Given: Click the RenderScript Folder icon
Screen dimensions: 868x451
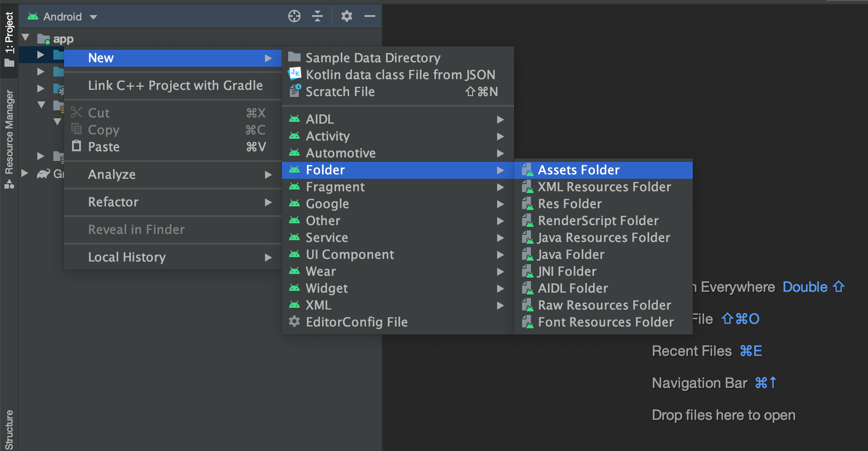Looking at the screenshot, I should [527, 221].
